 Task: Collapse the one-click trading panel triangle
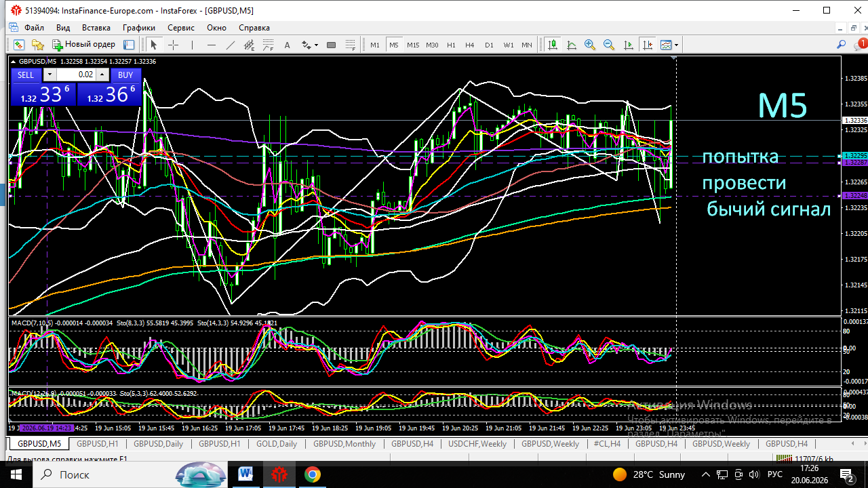[13, 61]
